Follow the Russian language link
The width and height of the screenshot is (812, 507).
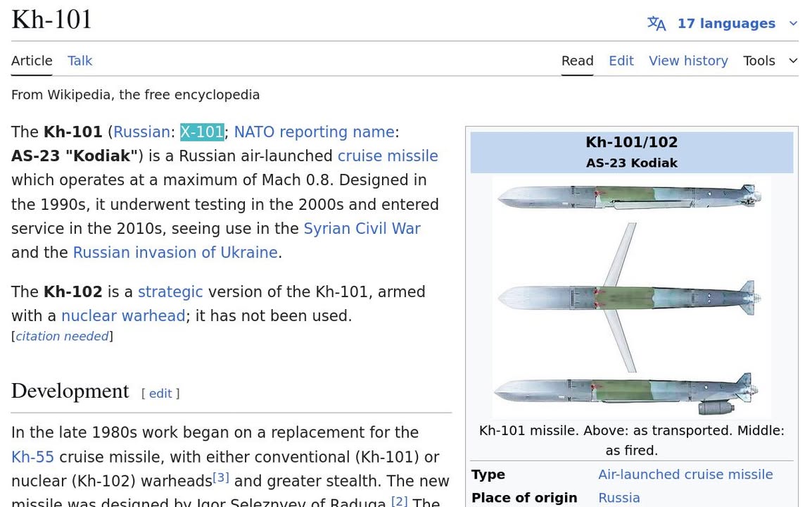tap(141, 132)
